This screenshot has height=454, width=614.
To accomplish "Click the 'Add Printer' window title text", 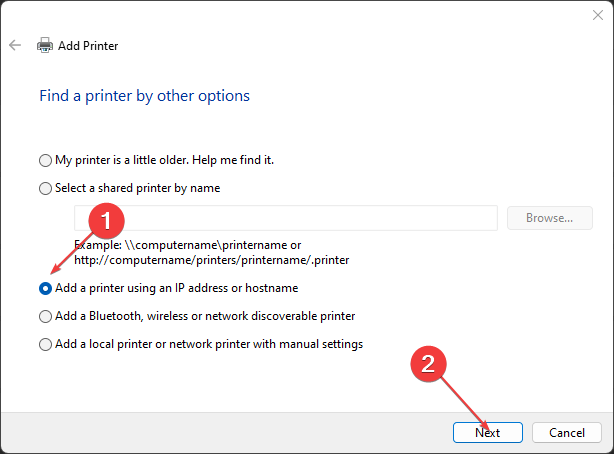I will tap(88, 46).
